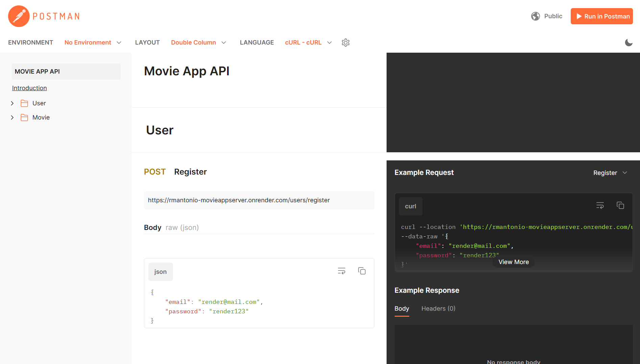Select the Body tab under Example Response
Screen dimensions: 640x364
[401, 308]
